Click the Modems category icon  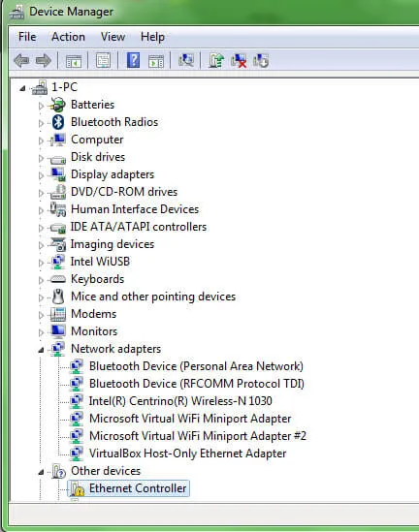(58, 314)
